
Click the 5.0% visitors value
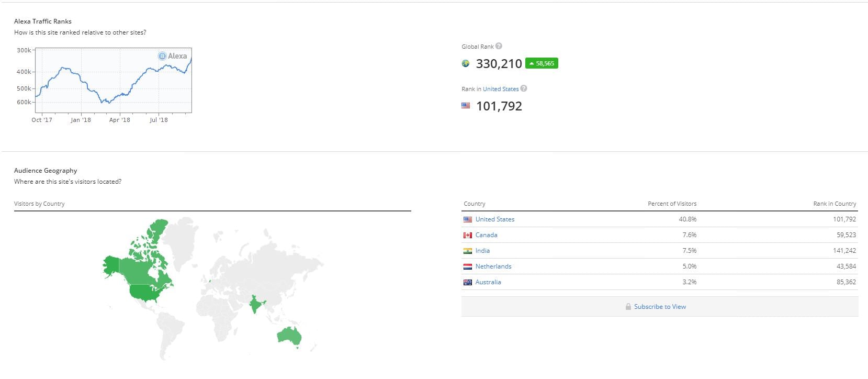pos(689,266)
